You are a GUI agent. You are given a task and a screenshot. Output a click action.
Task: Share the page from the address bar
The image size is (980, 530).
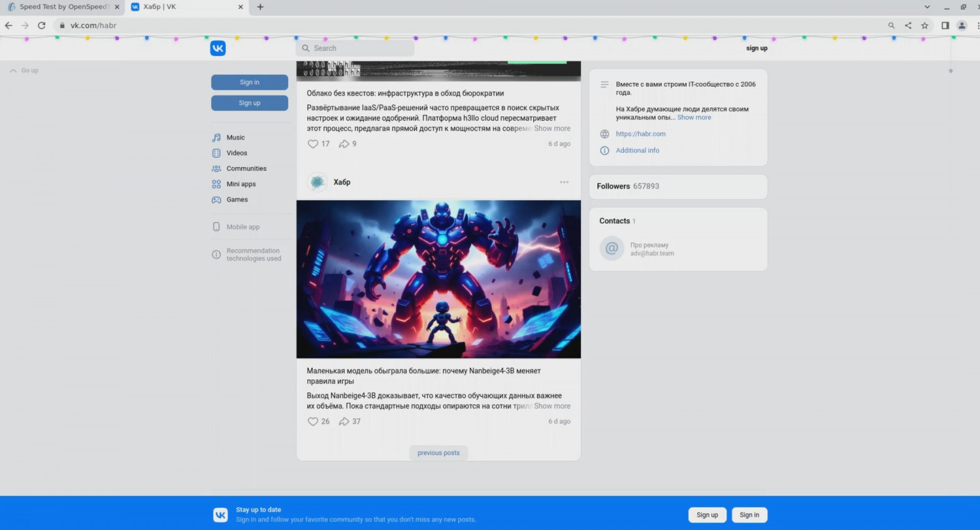click(908, 26)
